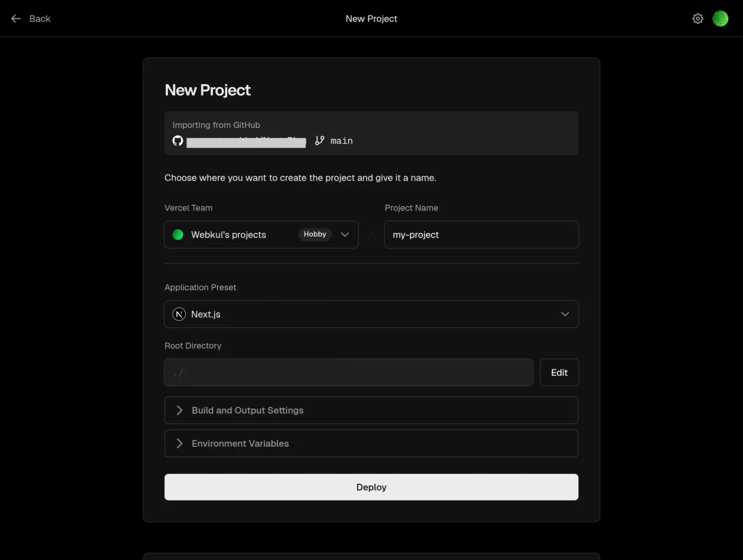This screenshot has height=560, width=743.
Task: Click the New Project heading in card
Action: click(207, 90)
